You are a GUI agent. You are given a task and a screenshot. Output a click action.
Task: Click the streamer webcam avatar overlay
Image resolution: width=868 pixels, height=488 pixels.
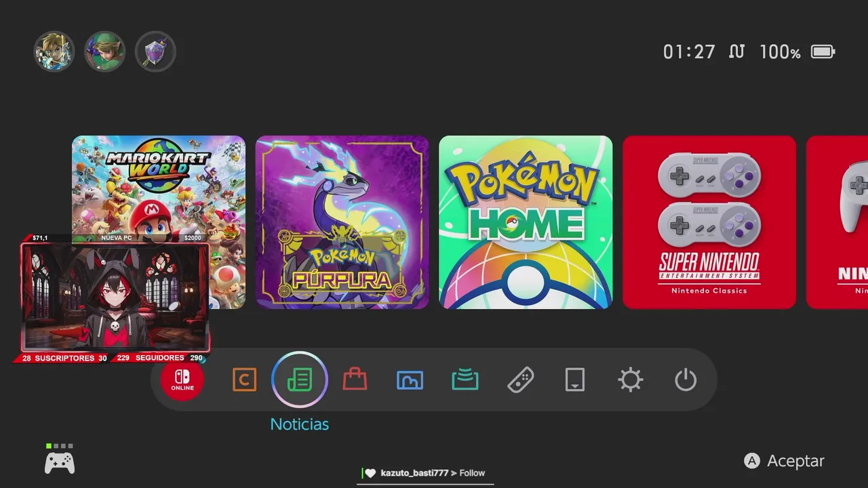(x=115, y=298)
